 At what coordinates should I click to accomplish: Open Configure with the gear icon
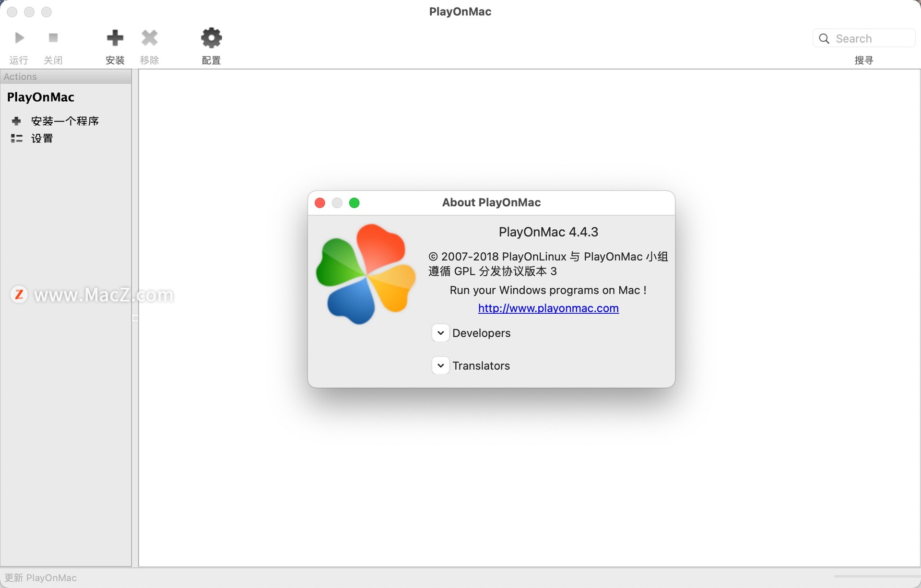[x=211, y=38]
